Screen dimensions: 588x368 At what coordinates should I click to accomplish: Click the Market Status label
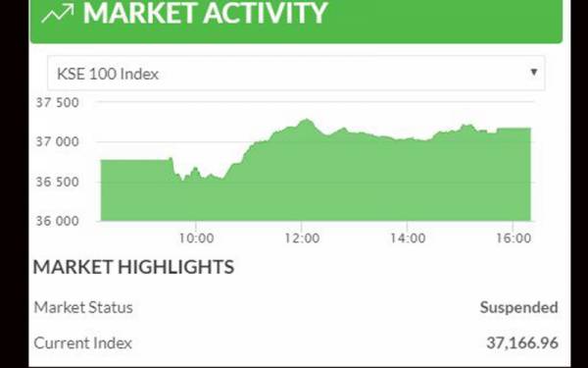tap(83, 307)
